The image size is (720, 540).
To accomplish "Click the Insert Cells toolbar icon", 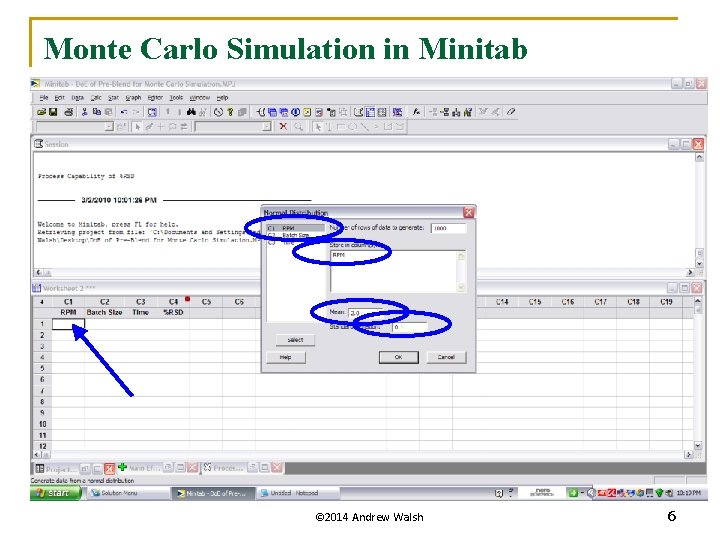I will [433, 112].
